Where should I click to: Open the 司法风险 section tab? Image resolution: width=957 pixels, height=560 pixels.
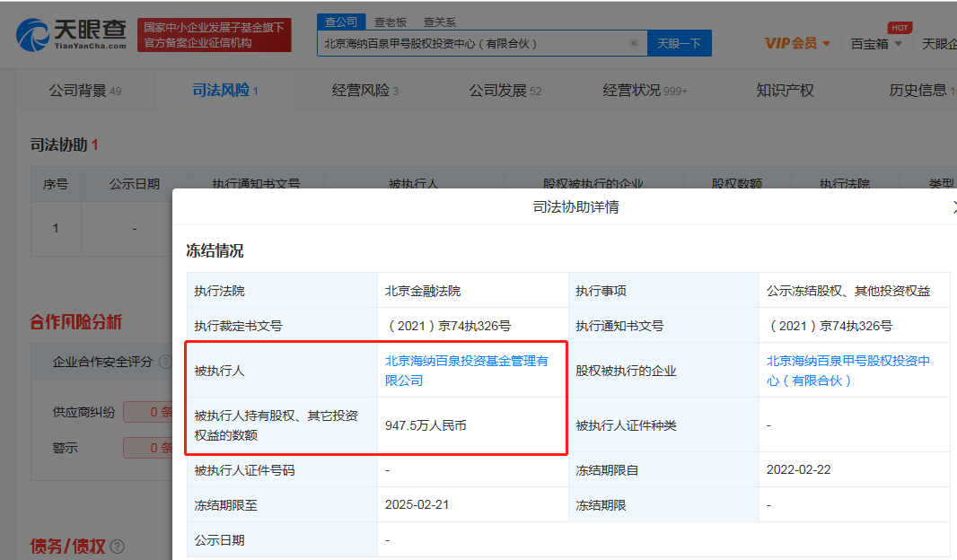[225, 91]
